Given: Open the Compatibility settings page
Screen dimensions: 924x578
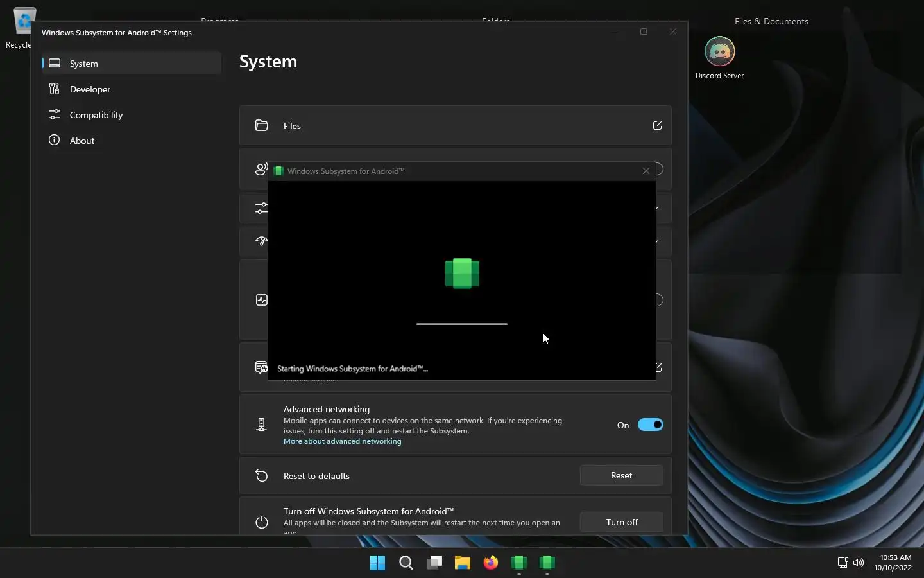Looking at the screenshot, I should coord(132,115).
